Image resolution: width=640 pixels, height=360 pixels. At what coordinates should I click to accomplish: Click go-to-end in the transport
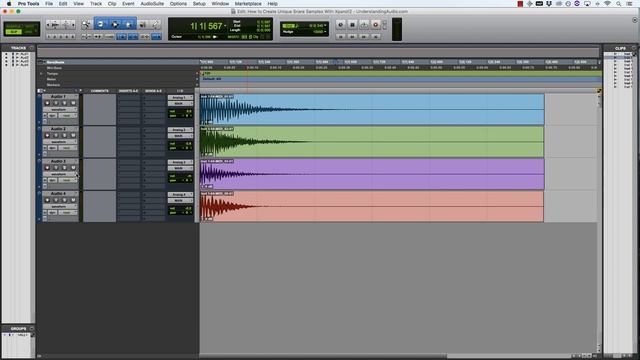click(x=376, y=36)
